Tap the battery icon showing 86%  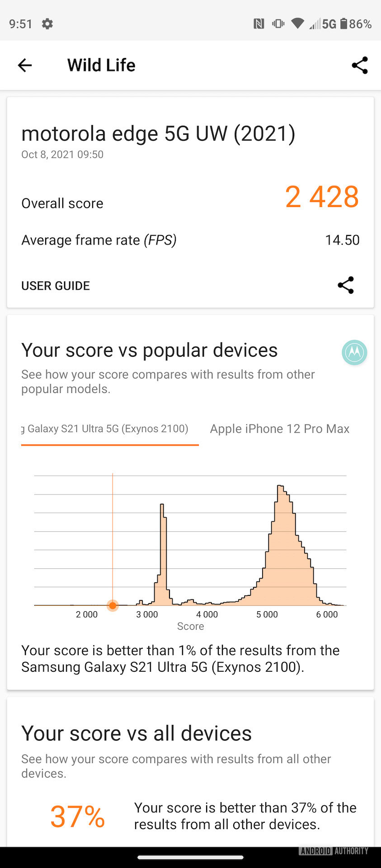pos(343,24)
